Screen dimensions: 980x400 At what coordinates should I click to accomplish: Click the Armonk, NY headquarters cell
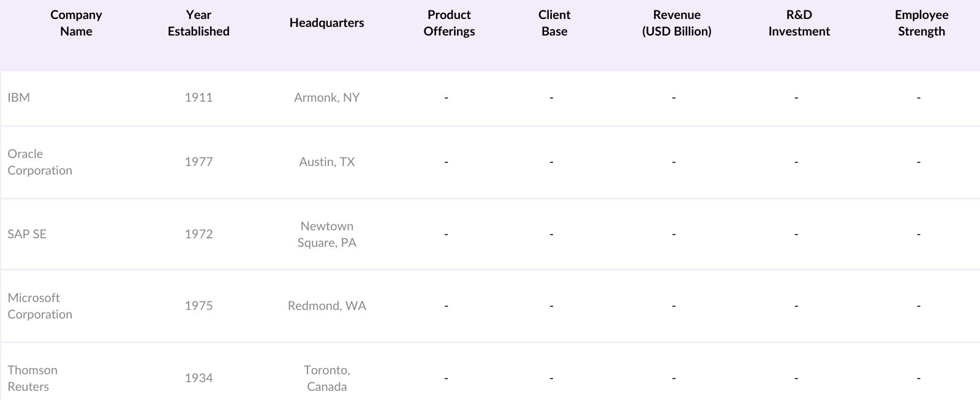coord(326,97)
